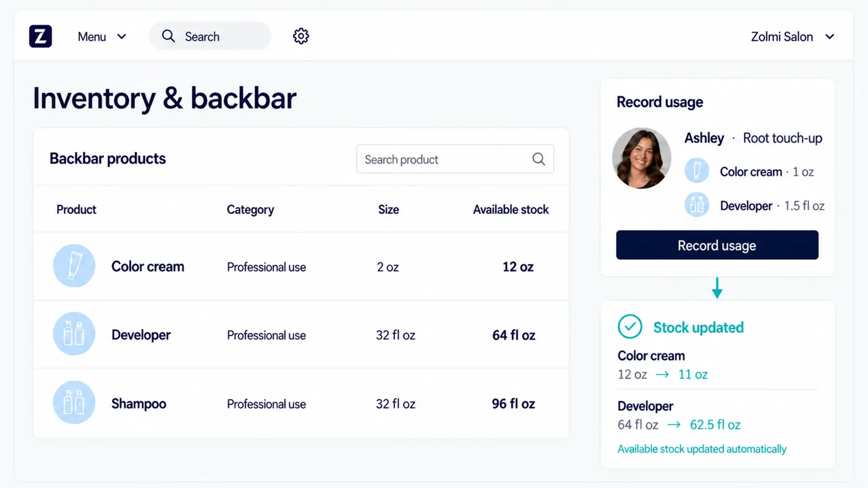Sort by Product column header
The width and height of the screenshot is (868, 488).
click(x=76, y=210)
